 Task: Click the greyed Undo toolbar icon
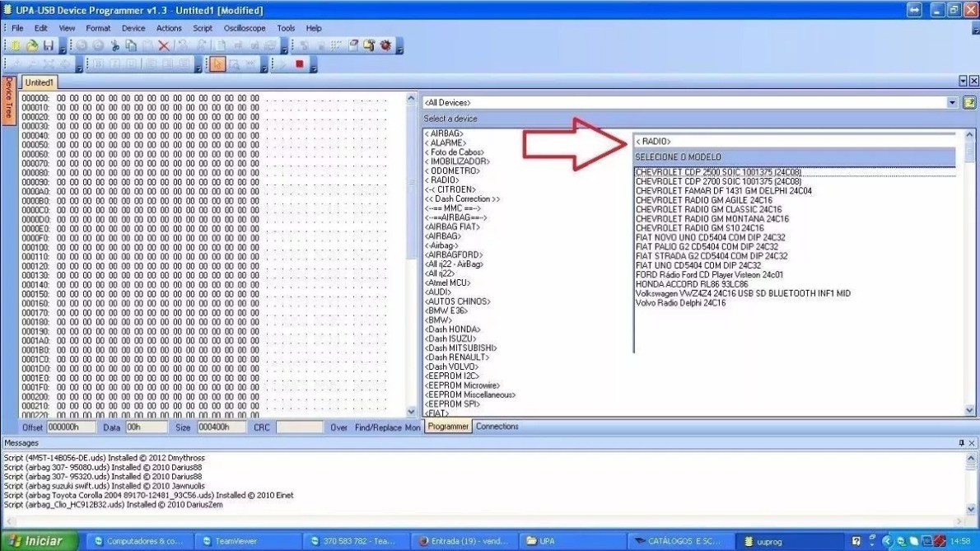(x=183, y=45)
